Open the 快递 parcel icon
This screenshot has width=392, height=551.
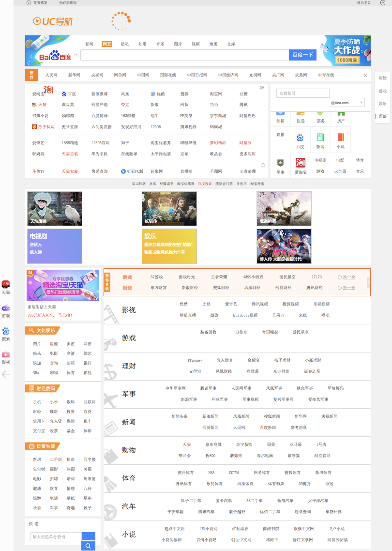[301, 113]
